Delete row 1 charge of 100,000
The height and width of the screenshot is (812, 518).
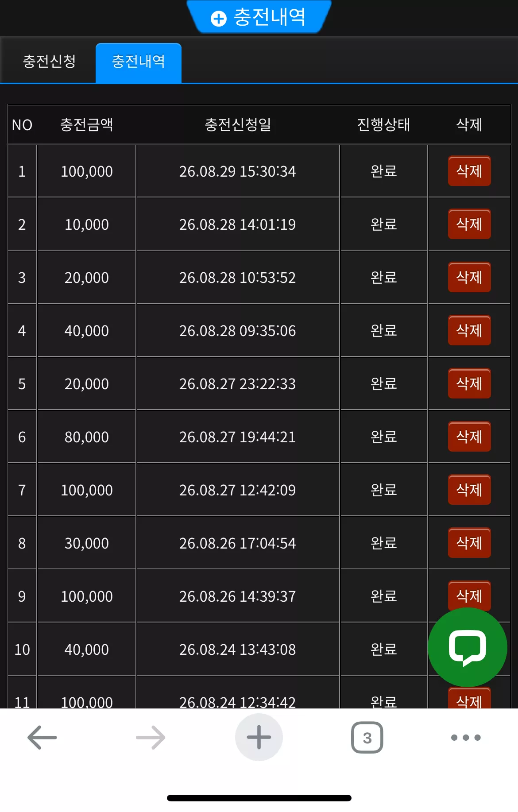coord(469,171)
